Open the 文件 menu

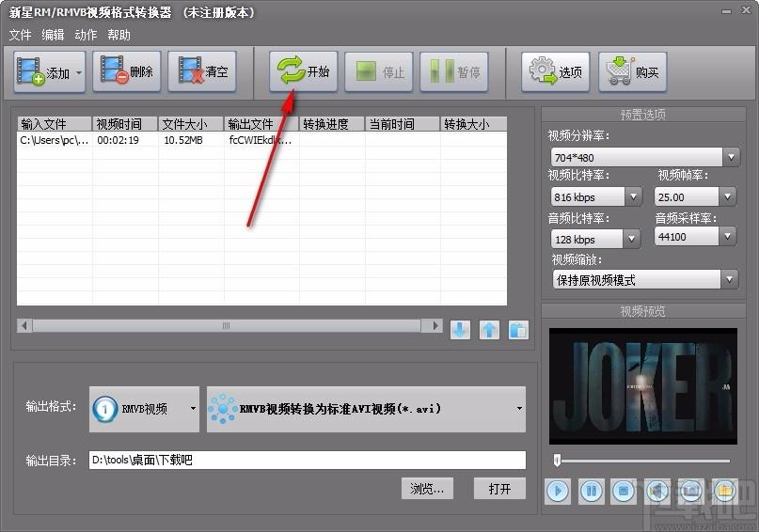point(20,35)
